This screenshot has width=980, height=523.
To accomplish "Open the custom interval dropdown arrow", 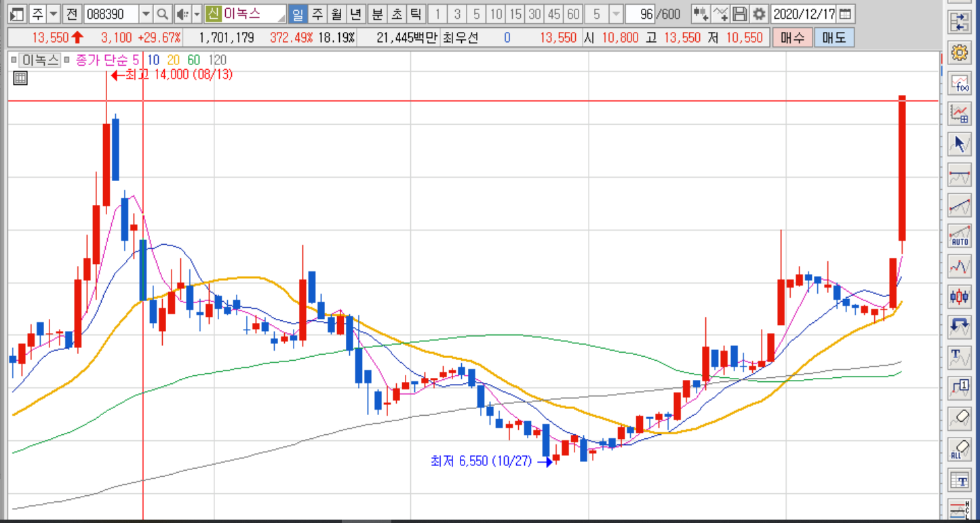I will (616, 14).
